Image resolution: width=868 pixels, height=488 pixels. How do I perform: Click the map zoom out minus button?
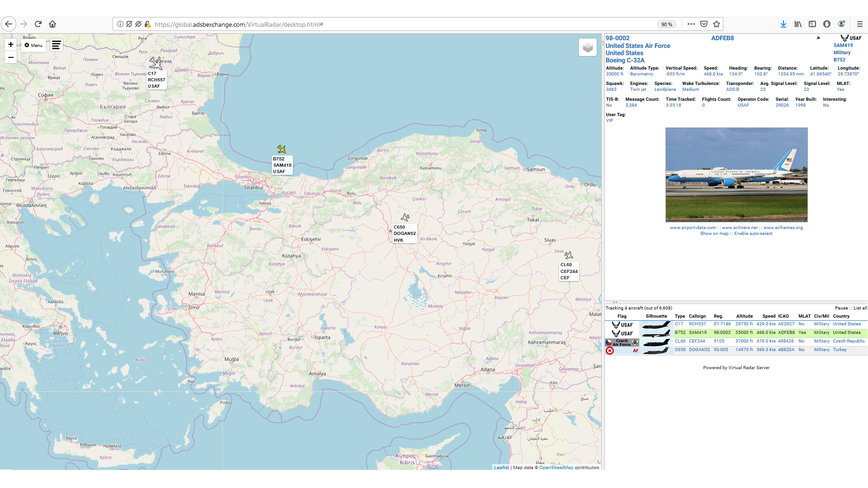(x=10, y=57)
